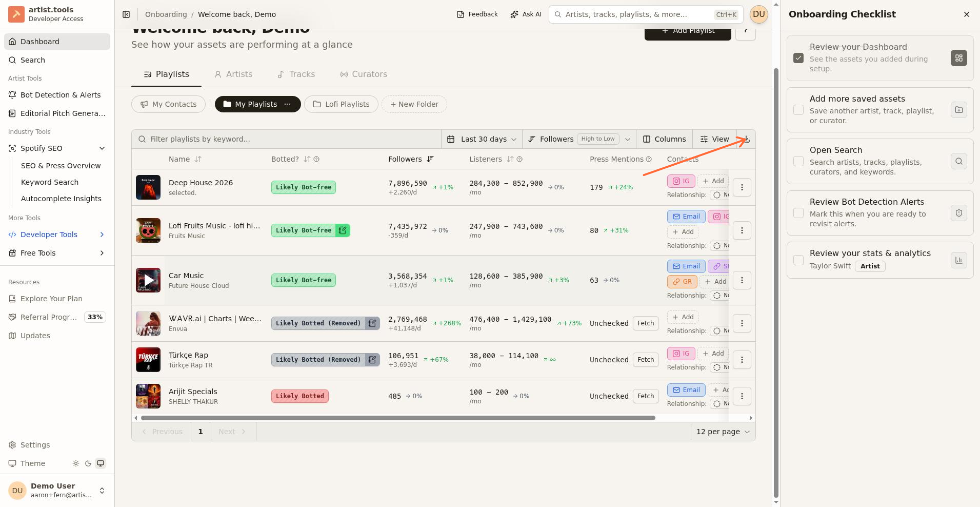
Task: Click the Car Music playlist thumbnail
Action: (148, 280)
